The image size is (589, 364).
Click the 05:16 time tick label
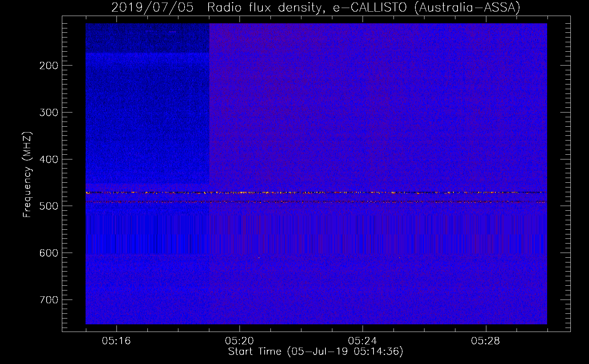(x=116, y=341)
